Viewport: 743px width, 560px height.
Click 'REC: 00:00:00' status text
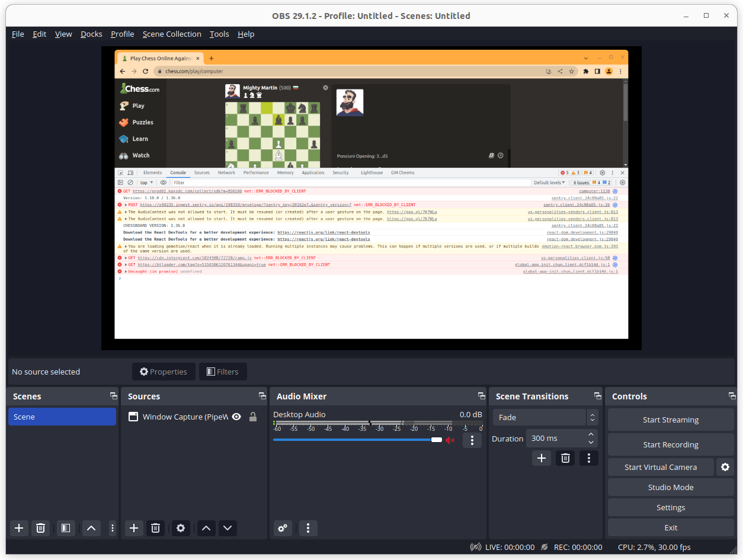(578, 547)
